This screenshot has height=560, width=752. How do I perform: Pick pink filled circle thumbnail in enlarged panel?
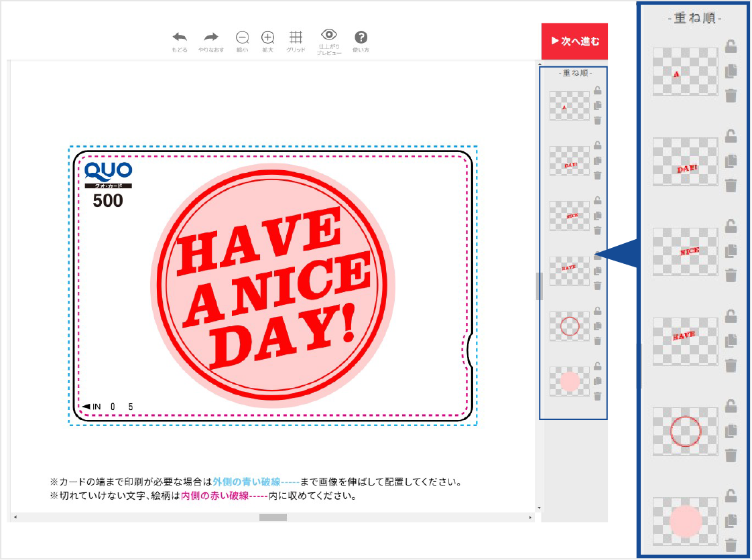(685, 521)
